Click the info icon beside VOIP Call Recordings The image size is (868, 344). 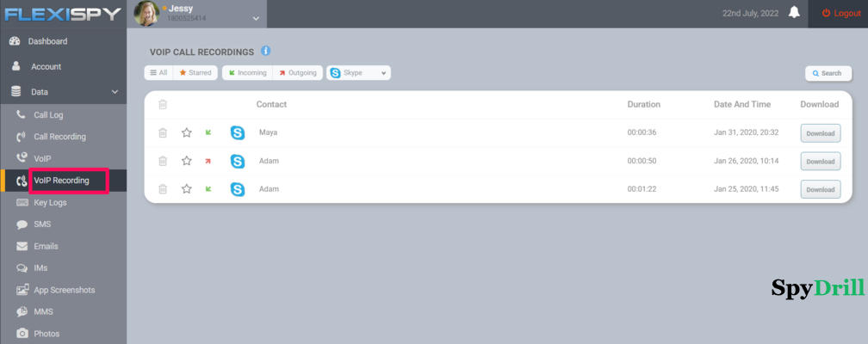pyautogui.click(x=266, y=52)
